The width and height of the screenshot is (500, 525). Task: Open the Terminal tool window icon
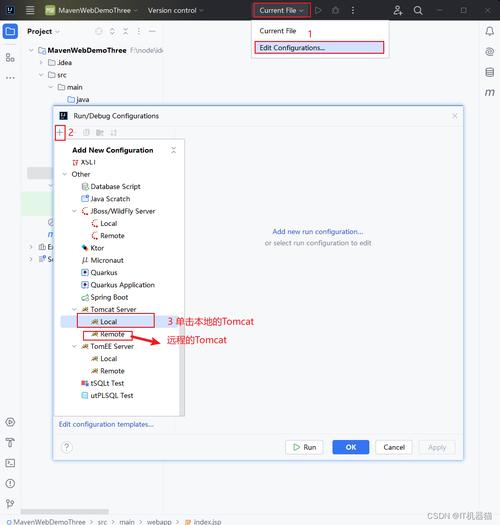tap(10, 463)
